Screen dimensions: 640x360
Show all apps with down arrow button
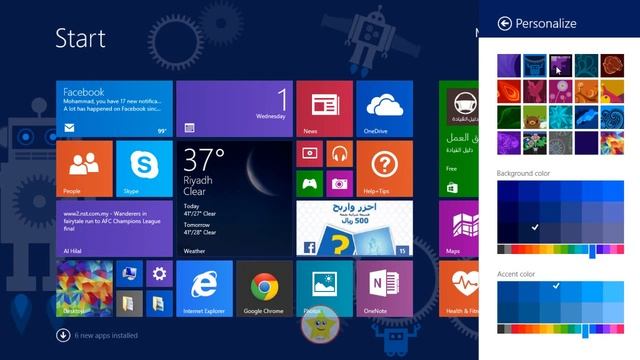pyautogui.click(x=63, y=336)
